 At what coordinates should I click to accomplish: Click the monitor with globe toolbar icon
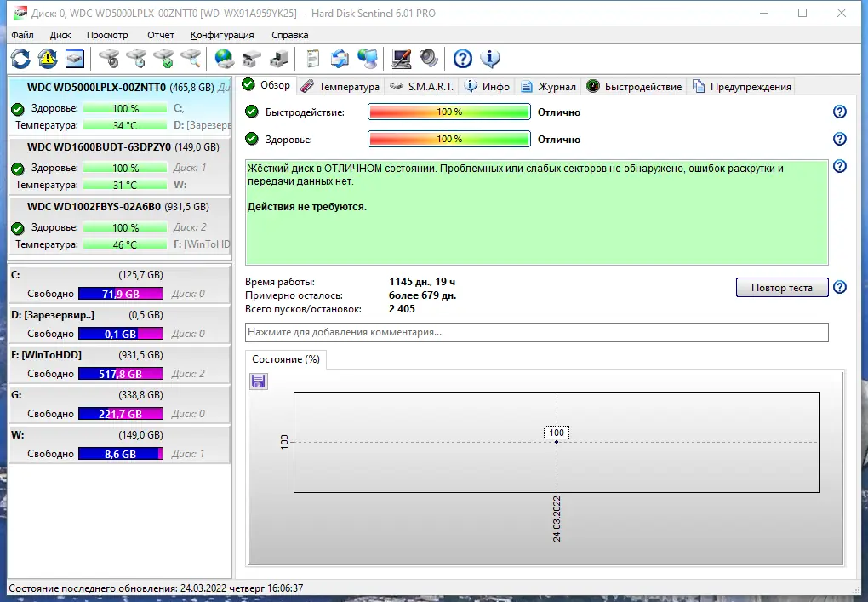[x=368, y=58]
